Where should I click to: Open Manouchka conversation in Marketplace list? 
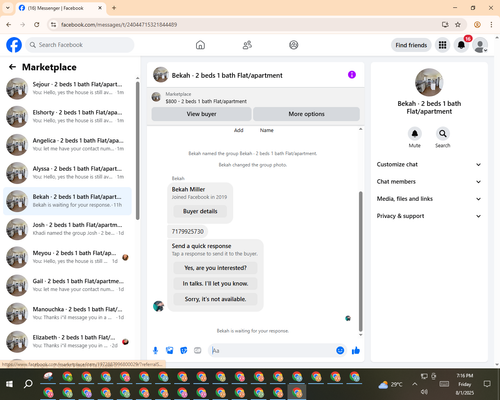click(67, 313)
